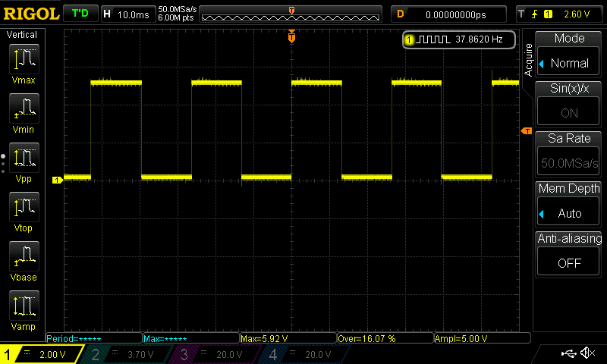Click the muted speaker sound icon
The height and width of the screenshot is (364, 607).
[x=587, y=353]
